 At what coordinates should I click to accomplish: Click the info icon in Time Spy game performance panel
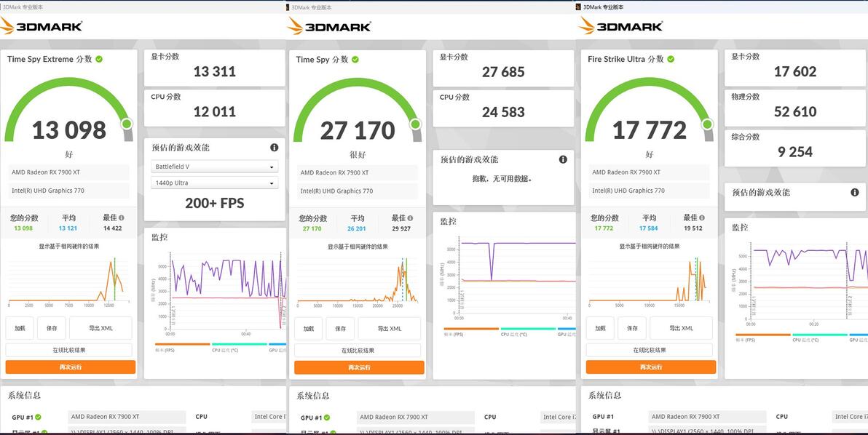click(563, 159)
